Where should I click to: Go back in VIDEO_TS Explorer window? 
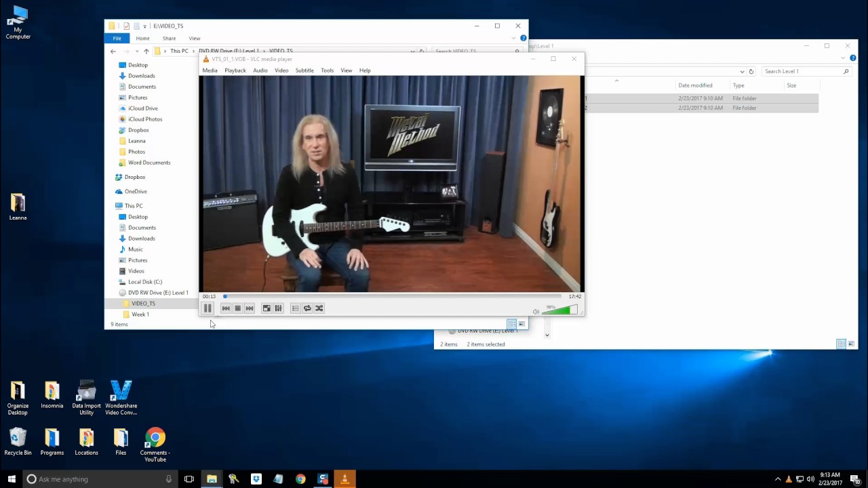[x=113, y=52]
